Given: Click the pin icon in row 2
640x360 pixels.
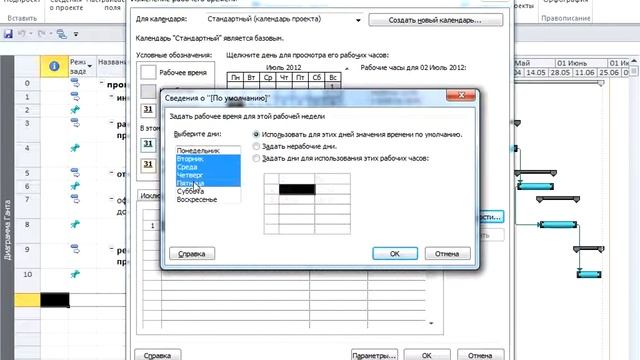Looking at the screenshot, I should click(x=75, y=110).
